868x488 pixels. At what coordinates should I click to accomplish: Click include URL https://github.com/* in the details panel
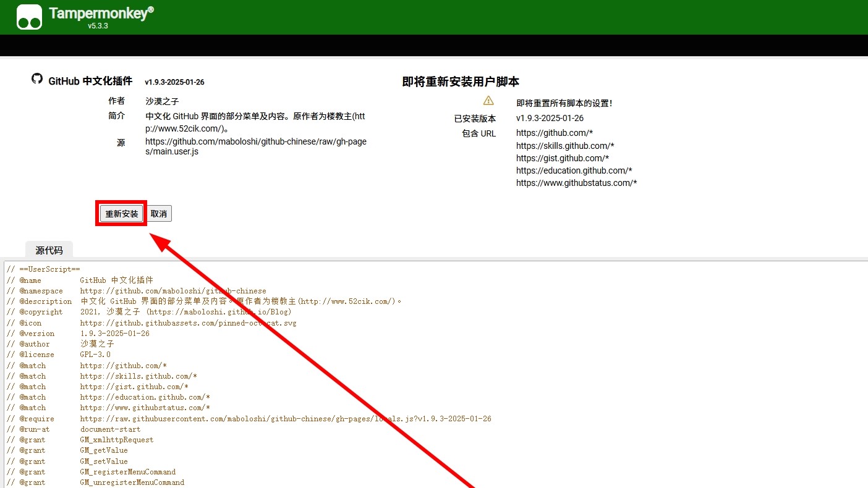(x=555, y=133)
